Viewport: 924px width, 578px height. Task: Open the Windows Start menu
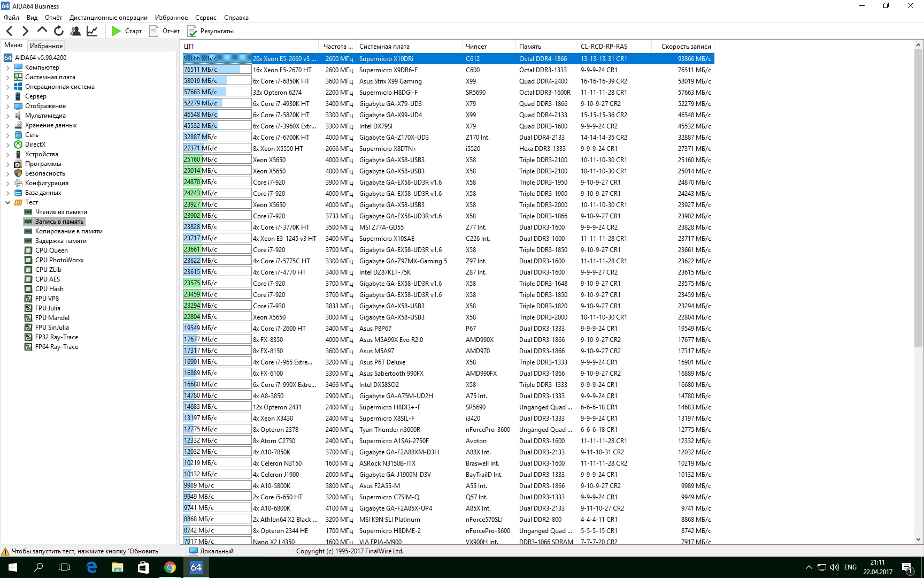pos(13,567)
